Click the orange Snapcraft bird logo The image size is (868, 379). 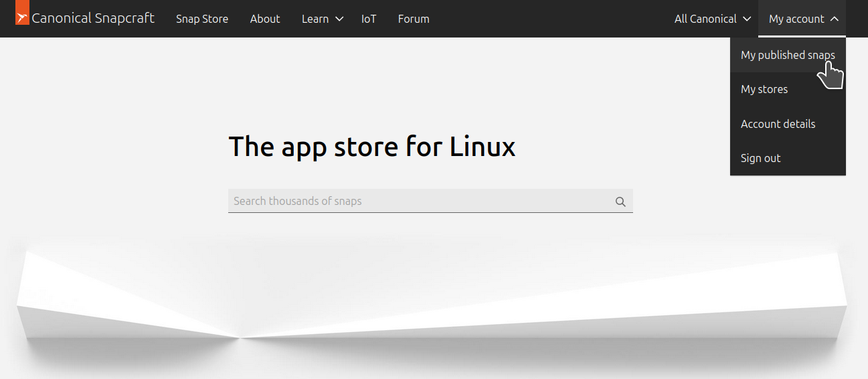[22, 13]
